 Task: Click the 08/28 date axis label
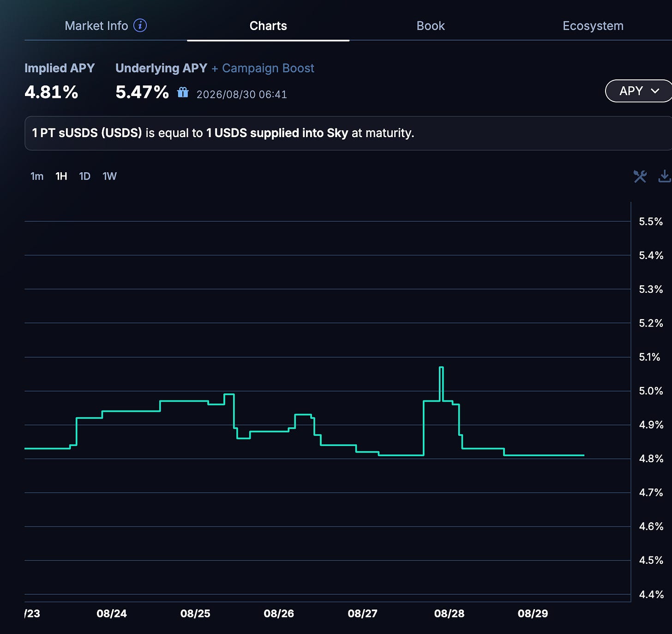point(449,614)
